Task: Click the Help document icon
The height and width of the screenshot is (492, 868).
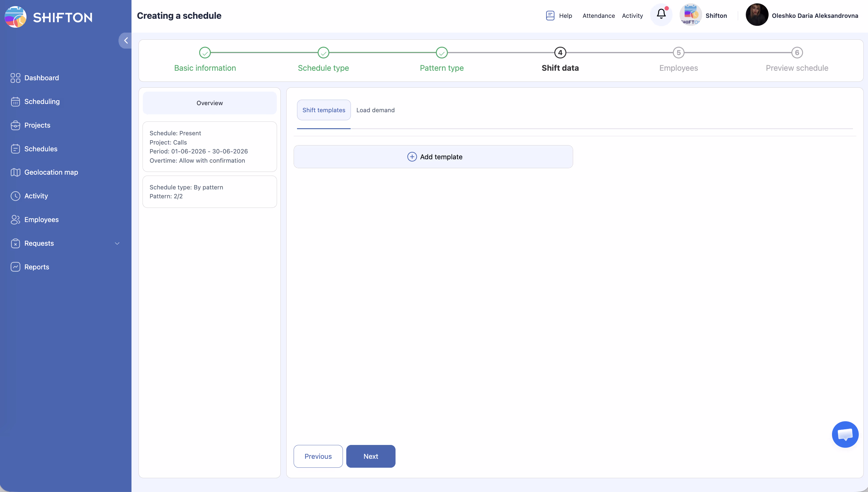Action: 550,16
